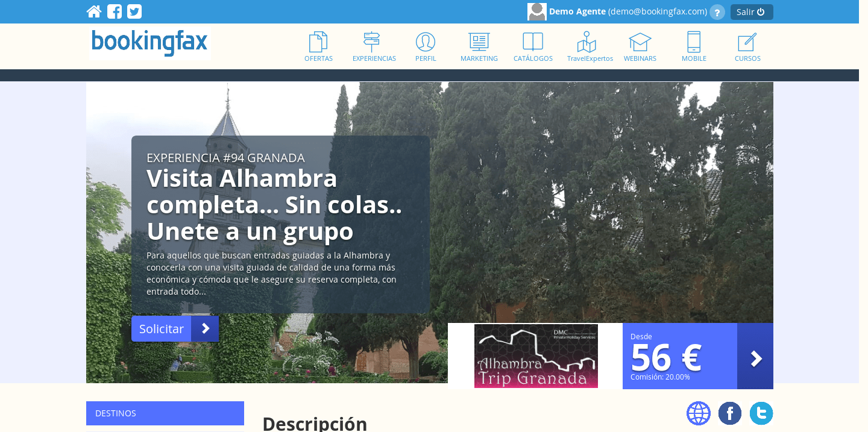Go to home via house icon
This screenshot has height=432, width=868.
[x=93, y=11]
